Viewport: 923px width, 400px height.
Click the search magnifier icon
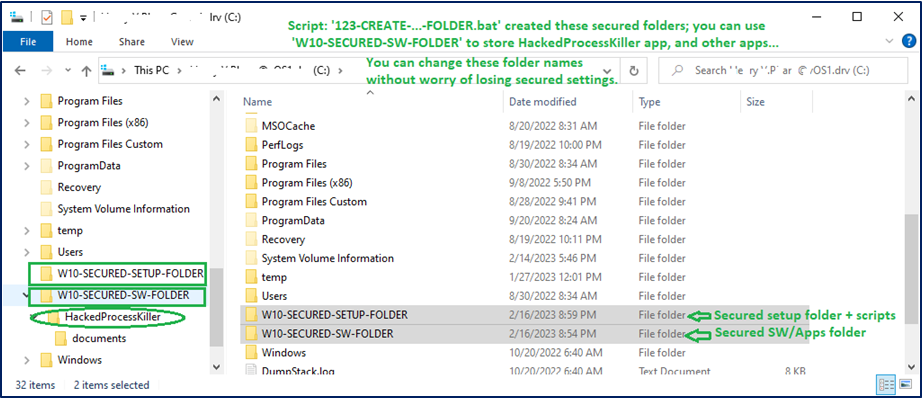678,71
